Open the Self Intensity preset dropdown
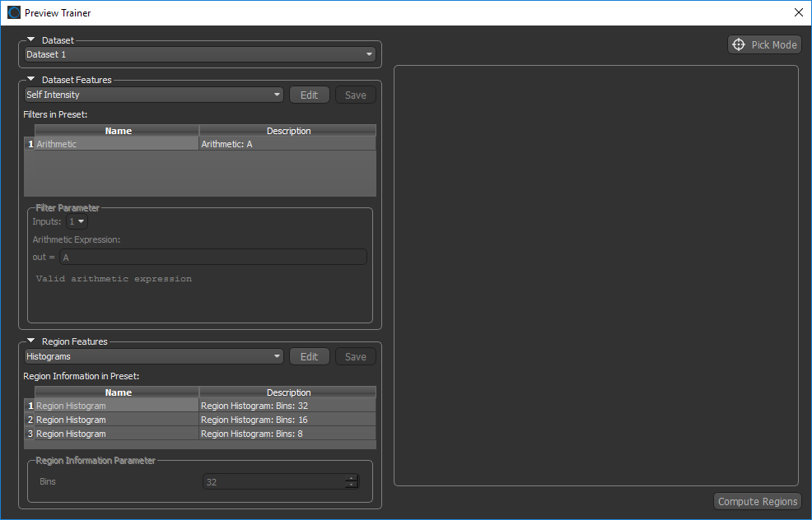The width and height of the screenshot is (812, 520). [154, 95]
